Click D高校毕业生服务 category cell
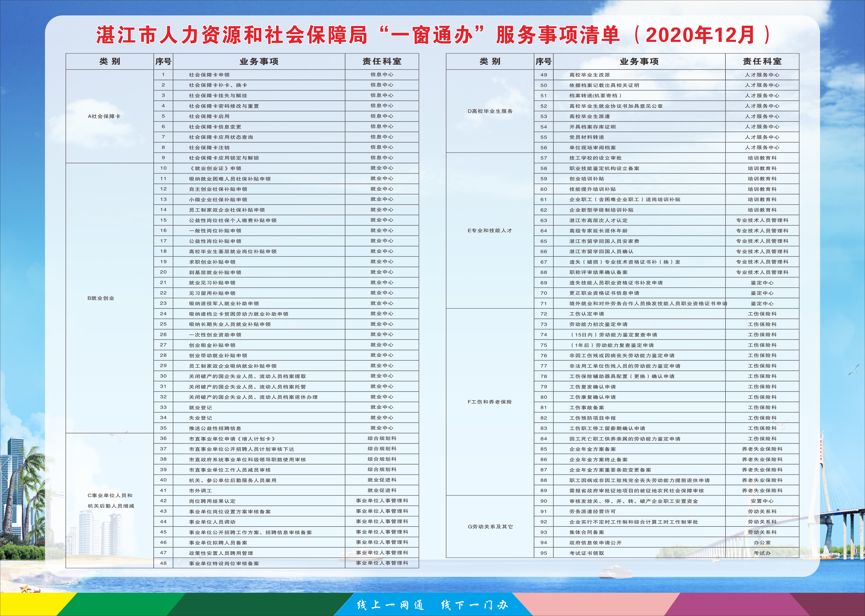 tap(490, 111)
